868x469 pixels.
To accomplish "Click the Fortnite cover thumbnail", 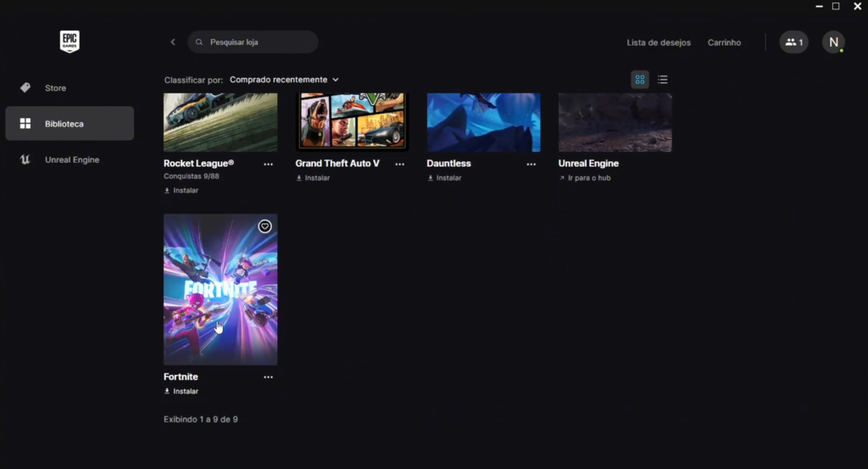I will 220,289.
